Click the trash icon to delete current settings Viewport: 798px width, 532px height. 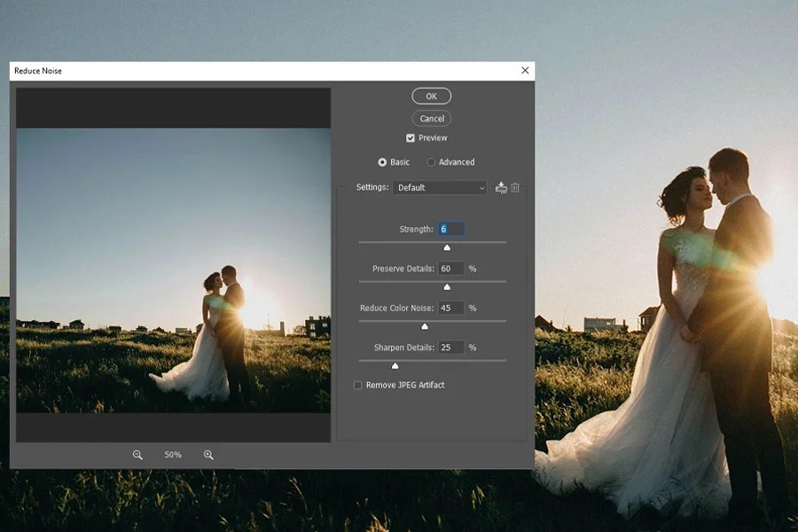pyautogui.click(x=515, y=187)
